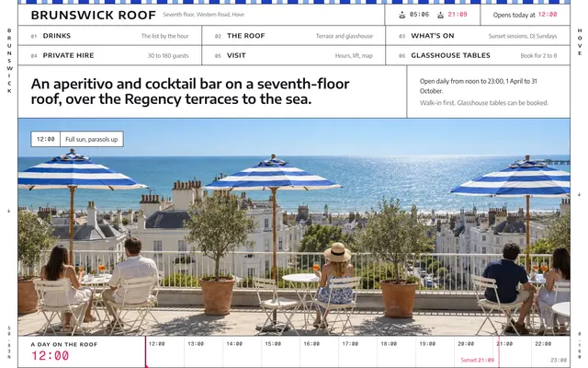Click the down arrow on the left page edge
This screenshot has width=588, height=368.
tap(8, 211)
